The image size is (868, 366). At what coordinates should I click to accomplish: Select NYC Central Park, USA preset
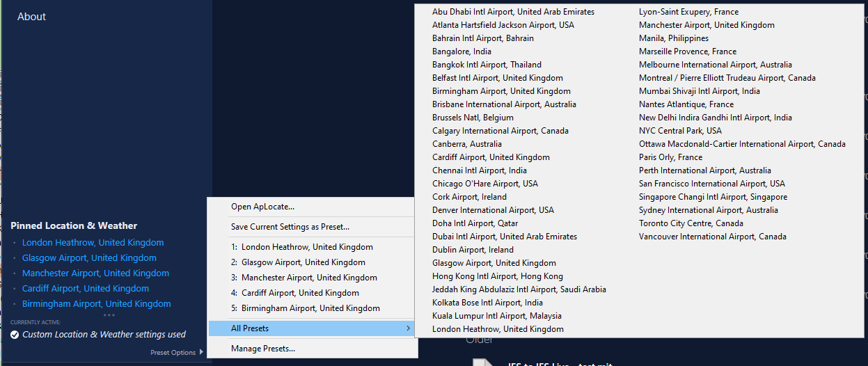[x=680, y=131]
